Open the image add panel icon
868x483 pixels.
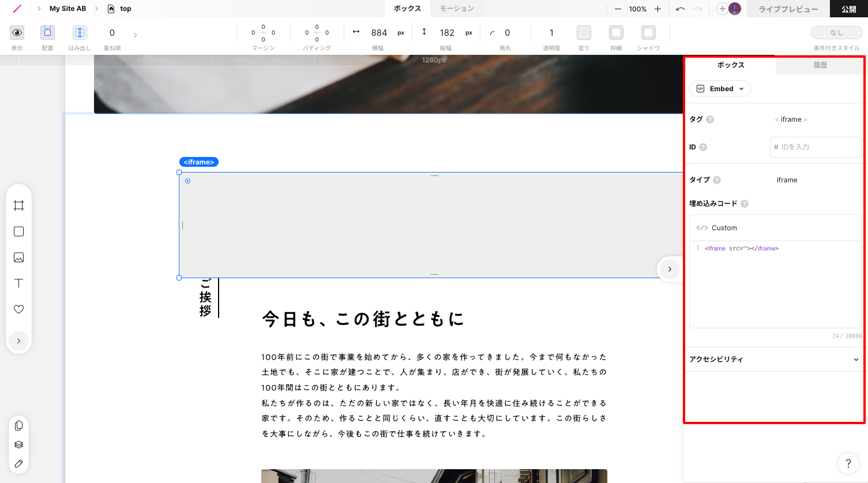tap(18, 257)
